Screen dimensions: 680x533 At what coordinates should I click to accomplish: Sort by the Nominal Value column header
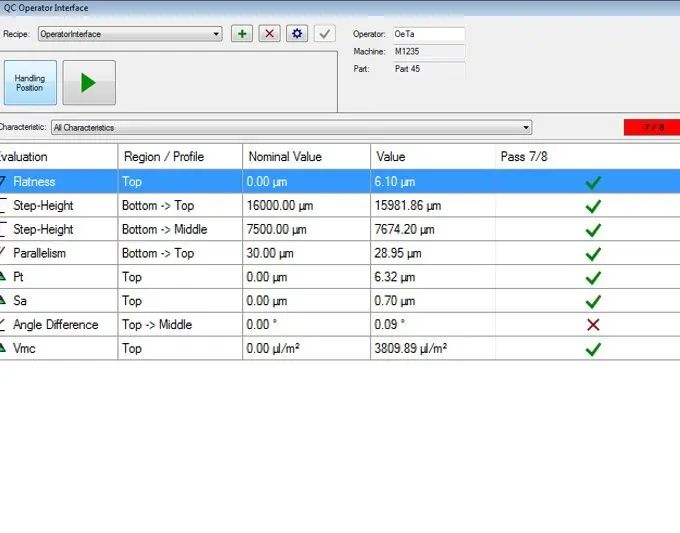[284, 157]
